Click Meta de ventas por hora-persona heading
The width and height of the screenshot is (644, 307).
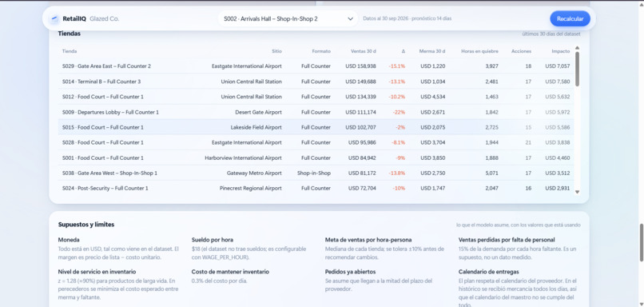point(368,240)
